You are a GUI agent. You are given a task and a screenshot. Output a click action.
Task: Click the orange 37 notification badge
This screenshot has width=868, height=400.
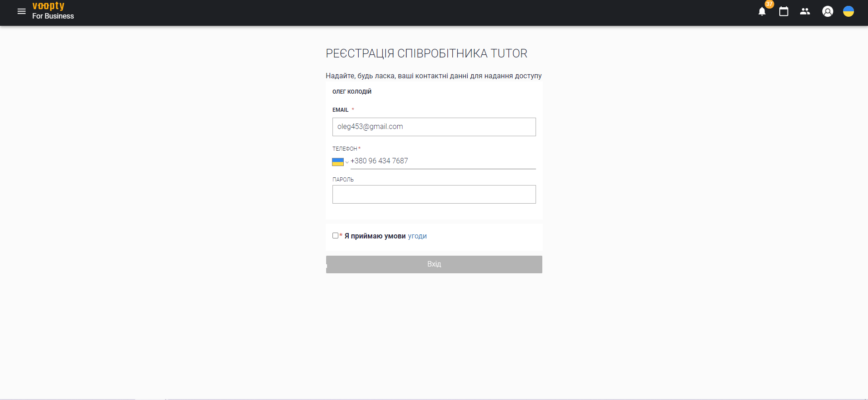point(769,4)
